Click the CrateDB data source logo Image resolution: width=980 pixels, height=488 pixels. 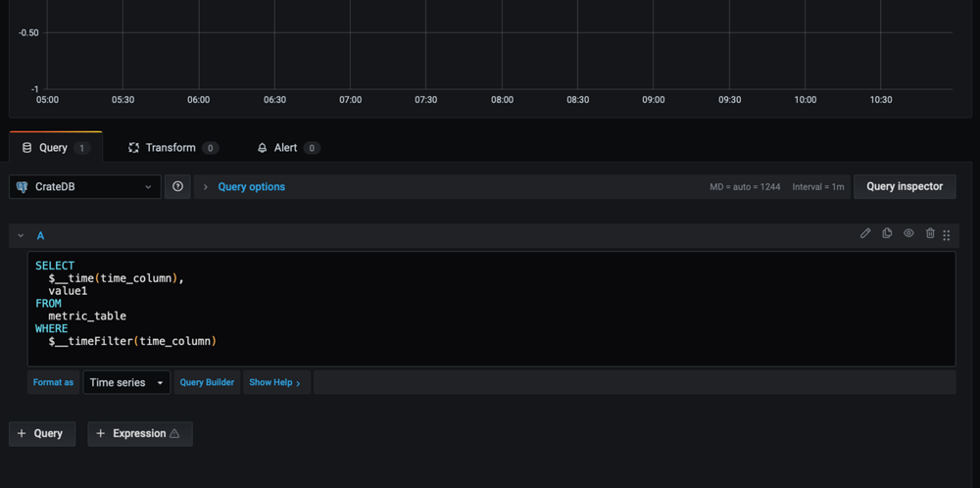(x=22, y=187)
